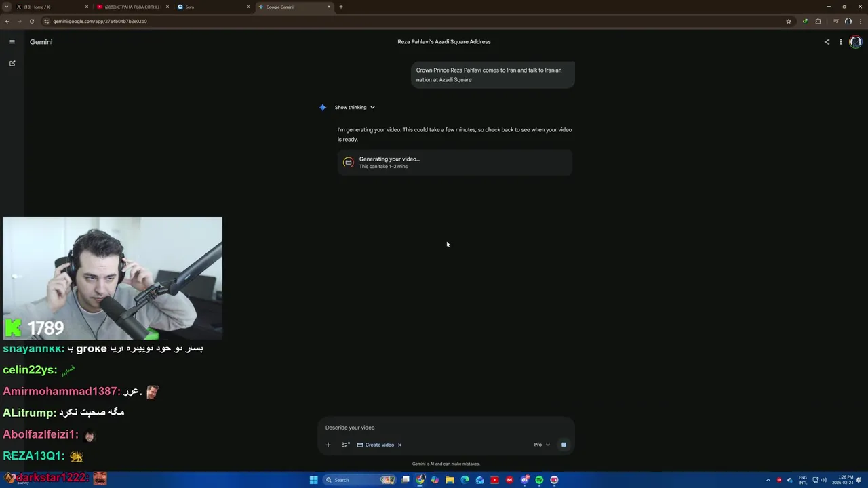Open the red YouTube app on taskbar
The height and width of the screenshot is (488, 868).
(494, 480)
